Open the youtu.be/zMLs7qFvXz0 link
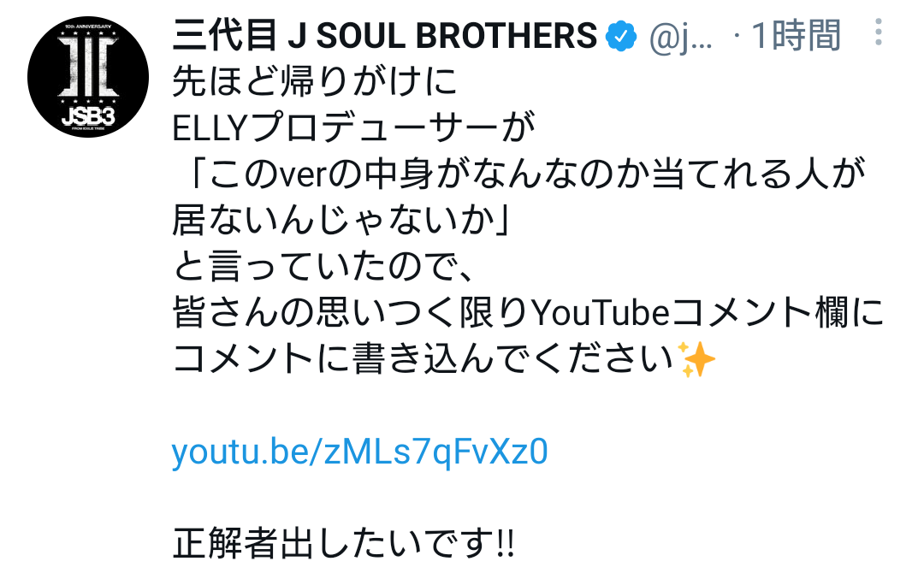Screen dimensions: 924x579 [359, 452]
